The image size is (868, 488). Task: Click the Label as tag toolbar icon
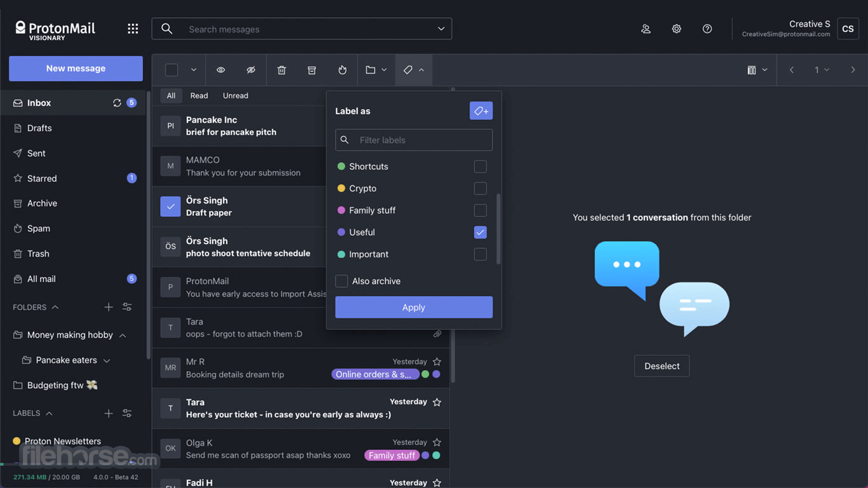click(x=408, y=70)
